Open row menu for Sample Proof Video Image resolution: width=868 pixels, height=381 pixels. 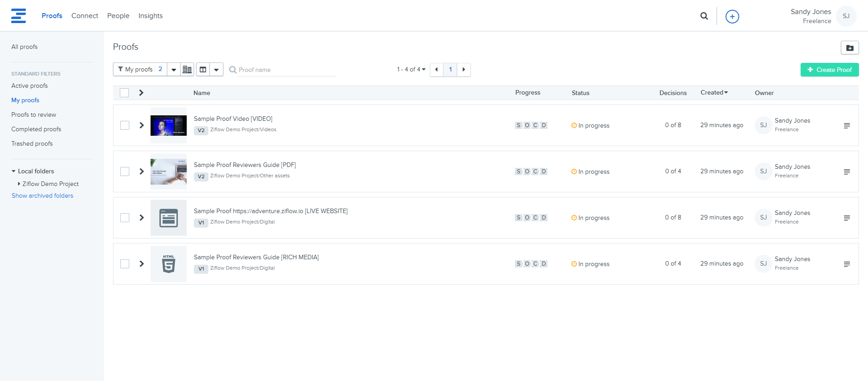coord(847,125)
